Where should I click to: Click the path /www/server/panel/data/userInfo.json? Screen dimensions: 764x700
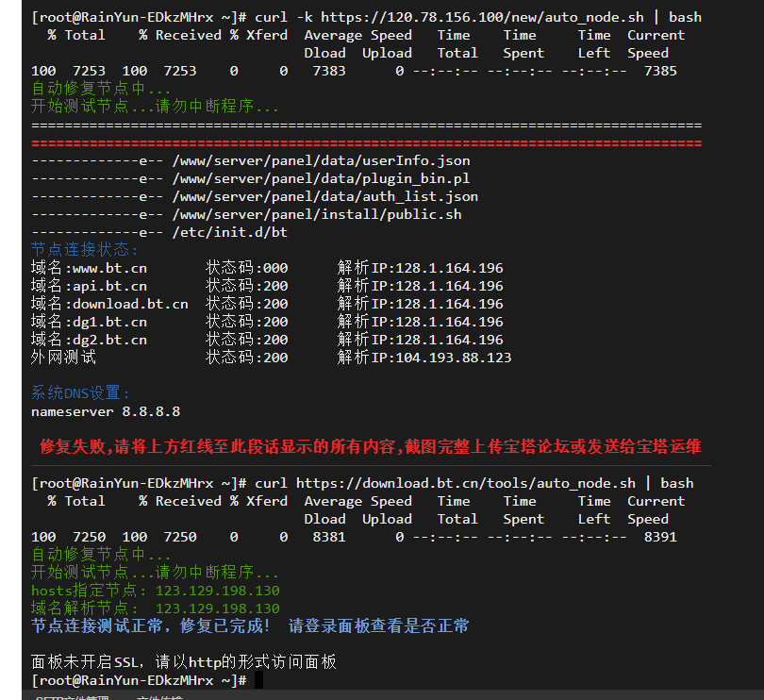coord(321,161)
